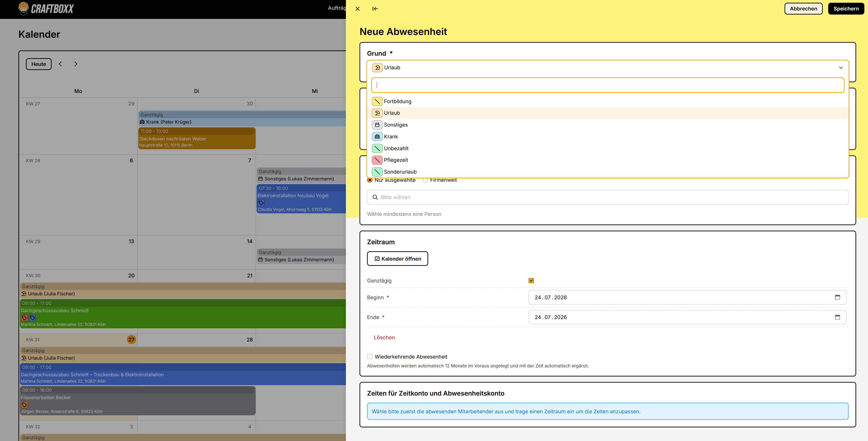Screen dimensions: 868x441
Task: Click the Aufträge item in the top navigation
Action: (x=337, y=8)
